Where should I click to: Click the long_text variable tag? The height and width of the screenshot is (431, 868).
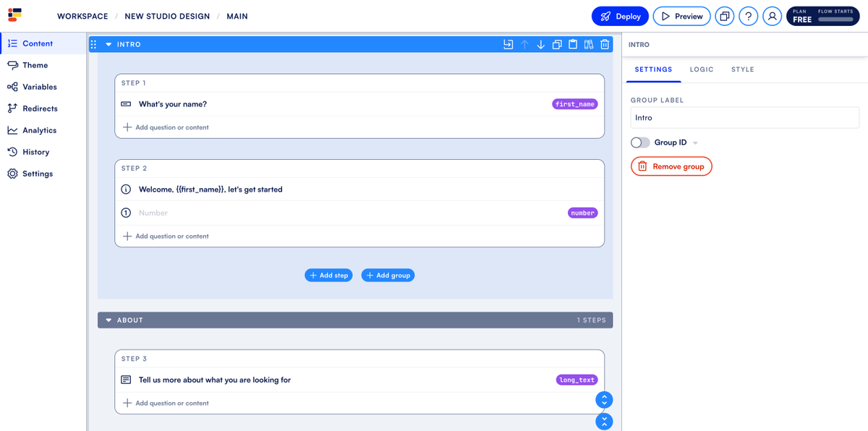click(577, 380)
